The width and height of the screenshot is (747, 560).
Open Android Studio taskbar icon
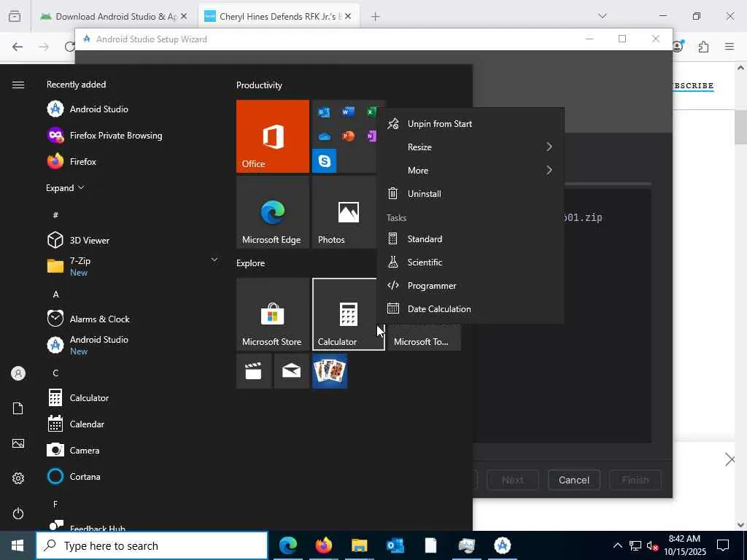point(502,545)
